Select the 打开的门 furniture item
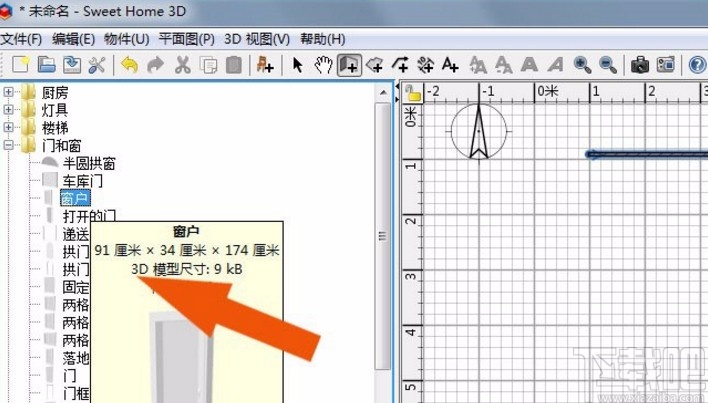708x403 pixels. point(89,216)
